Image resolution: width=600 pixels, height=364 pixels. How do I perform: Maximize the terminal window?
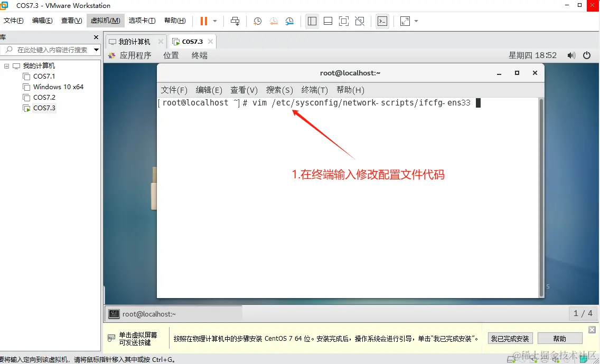tap(517, 73)
